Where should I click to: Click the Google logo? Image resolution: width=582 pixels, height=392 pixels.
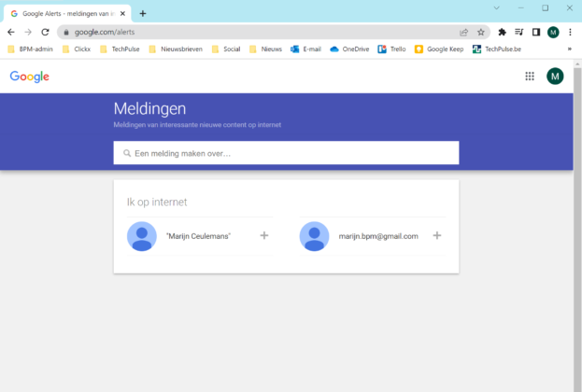29,77
